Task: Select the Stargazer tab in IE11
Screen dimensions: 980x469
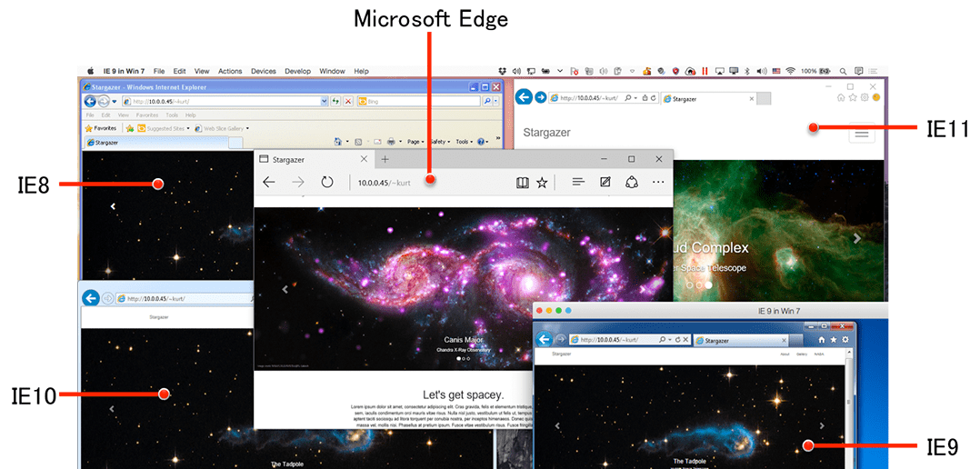Action: coord(709,99)
